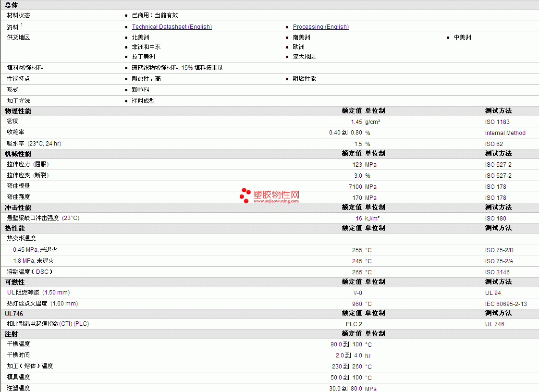Click the ISO 62 test method

tap(494, 144)
